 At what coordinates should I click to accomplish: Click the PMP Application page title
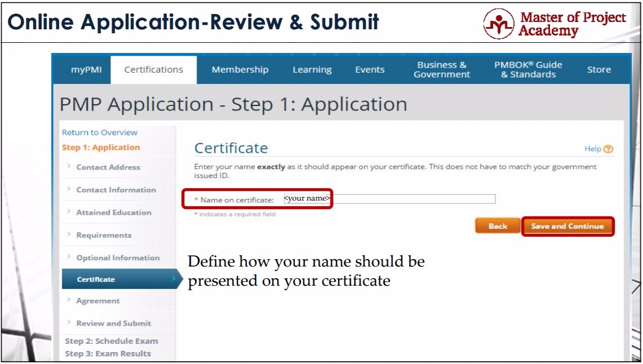point(233,104)
